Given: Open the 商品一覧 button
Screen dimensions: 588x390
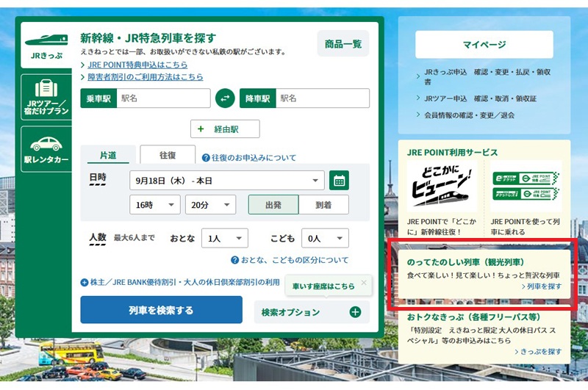Looking at the screenshot, I should (x=343, y=44).
